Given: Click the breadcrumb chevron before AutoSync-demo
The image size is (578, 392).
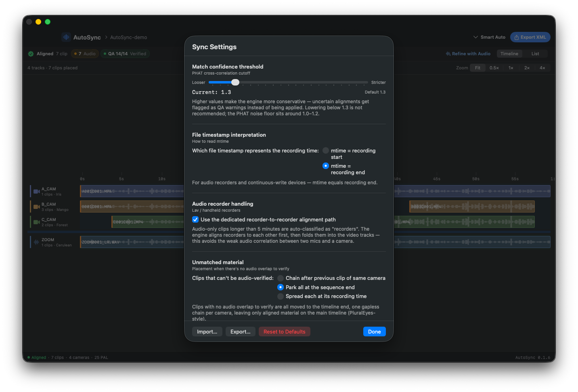Looking at the screenshot, I should click(x=106, y=37).
